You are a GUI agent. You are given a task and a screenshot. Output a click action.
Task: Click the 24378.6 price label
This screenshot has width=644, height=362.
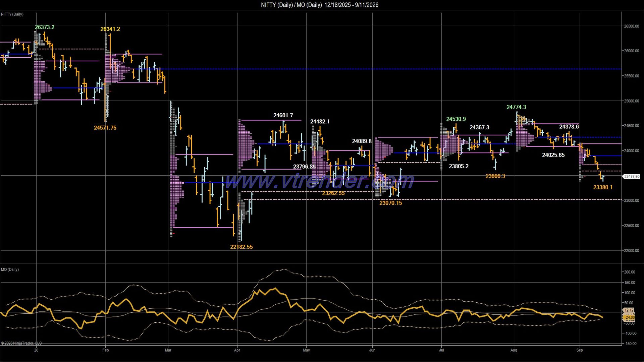(569, 127)
